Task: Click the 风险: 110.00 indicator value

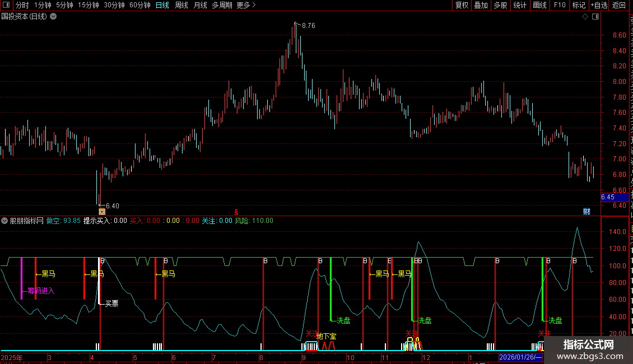Action: pos(254,221)
